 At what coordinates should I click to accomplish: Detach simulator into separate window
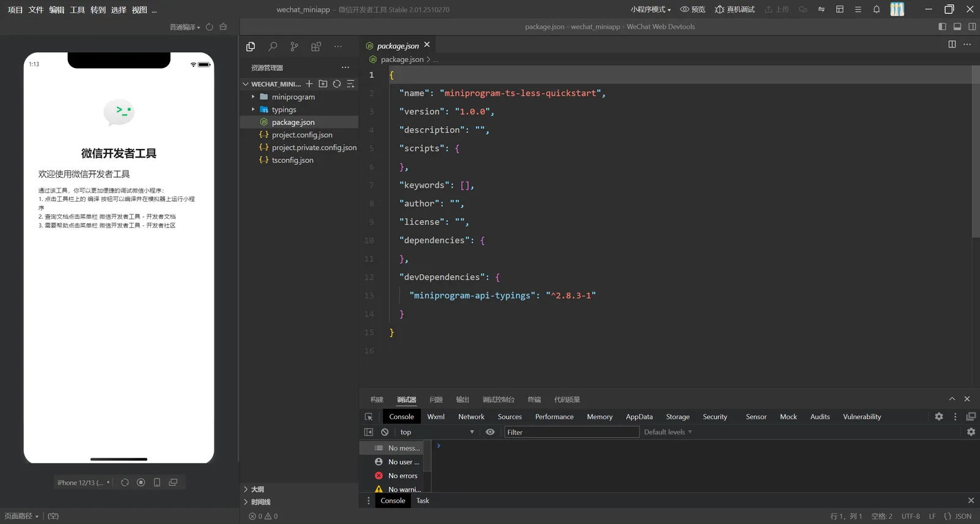(173, 482)
